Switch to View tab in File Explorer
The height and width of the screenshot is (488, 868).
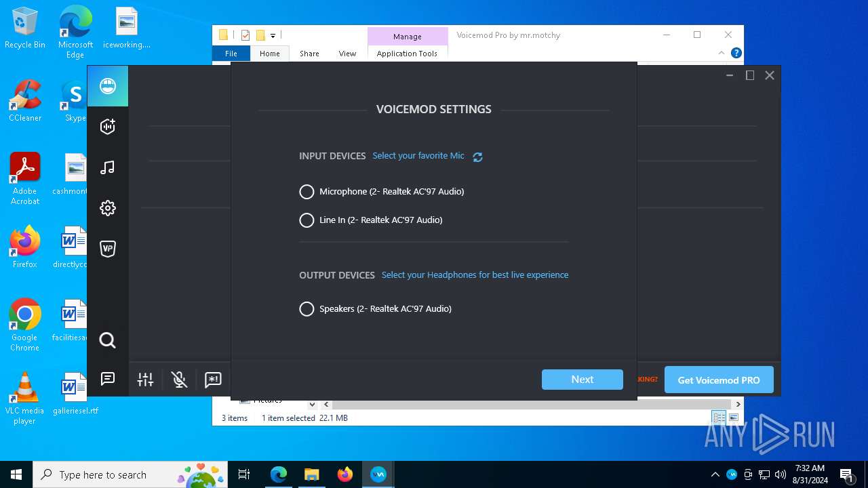coord(347,54)
